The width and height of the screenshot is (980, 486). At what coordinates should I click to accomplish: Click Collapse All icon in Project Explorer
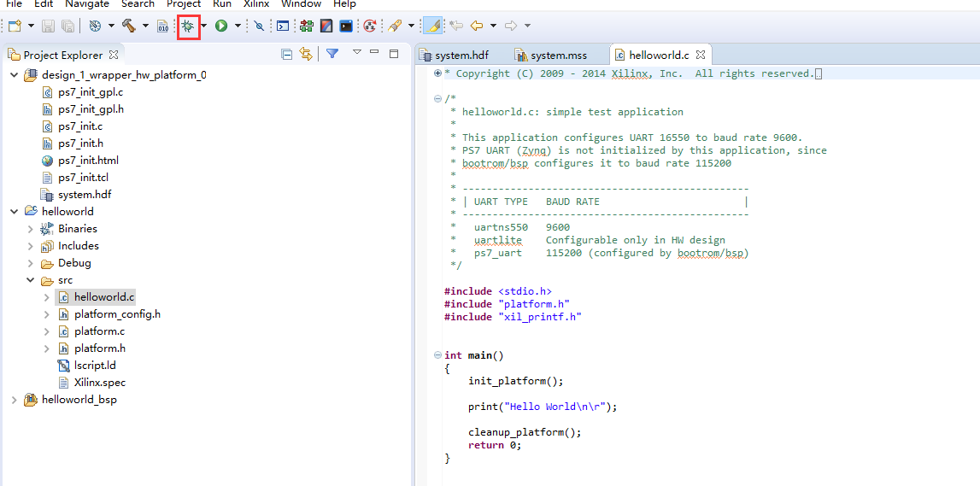[x=287, y=55]
